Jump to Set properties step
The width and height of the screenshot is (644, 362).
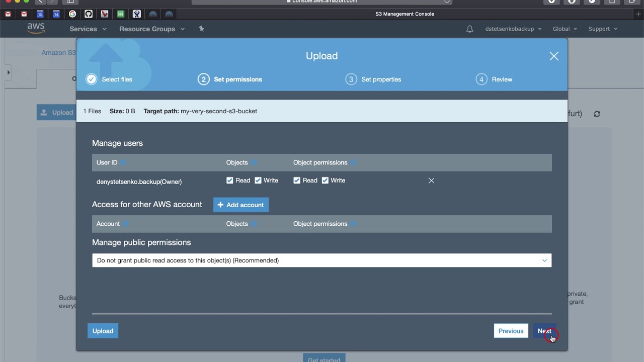[373, 79]
